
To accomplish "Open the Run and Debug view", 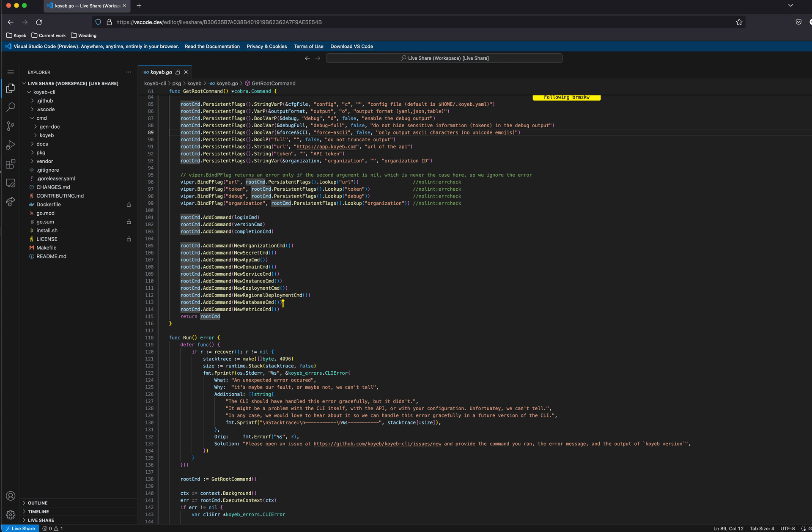I will pos(11,145).
